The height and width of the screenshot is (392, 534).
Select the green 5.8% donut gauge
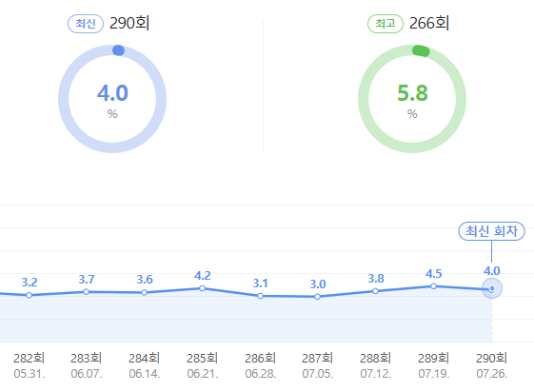pyautogui.click(x=412, y=99)
